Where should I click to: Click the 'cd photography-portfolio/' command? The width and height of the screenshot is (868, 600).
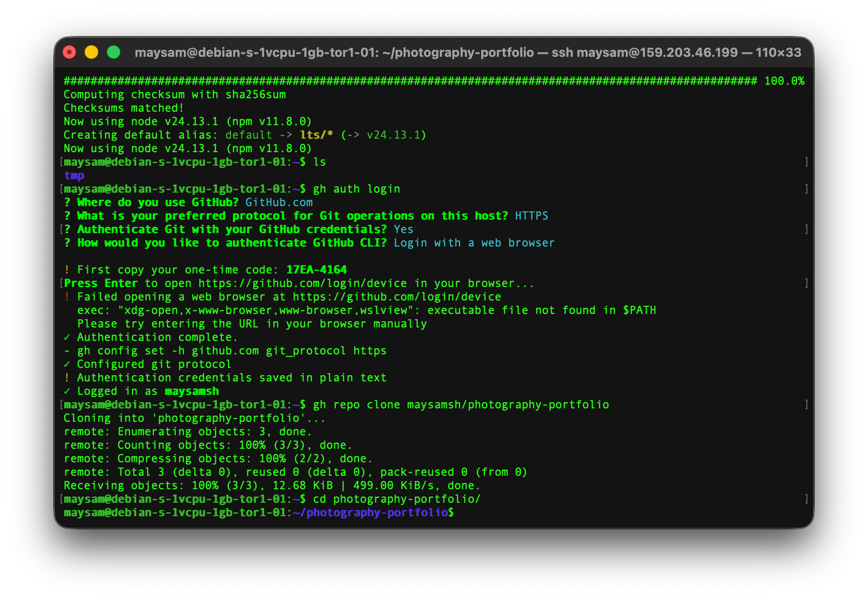[x=397, y=499]
